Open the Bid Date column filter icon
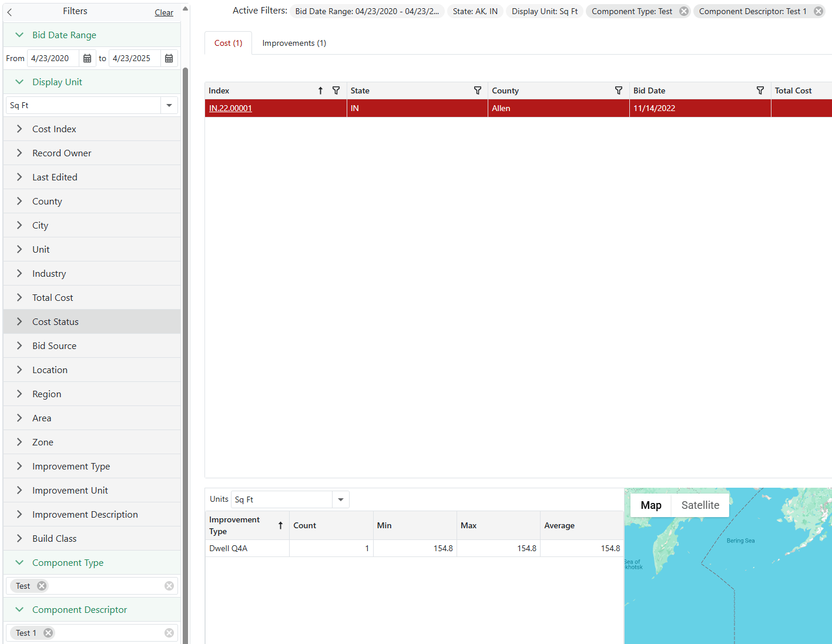832x644 pixels. click(760, 90)
